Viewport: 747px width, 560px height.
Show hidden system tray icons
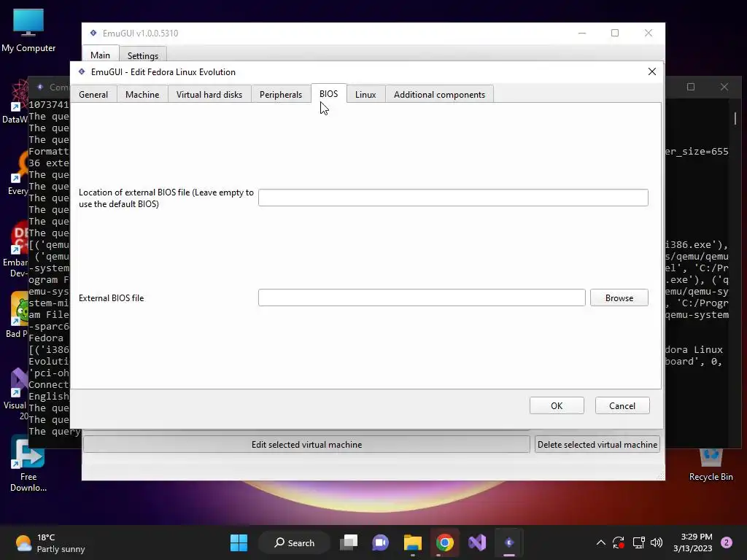pos(601,542)
